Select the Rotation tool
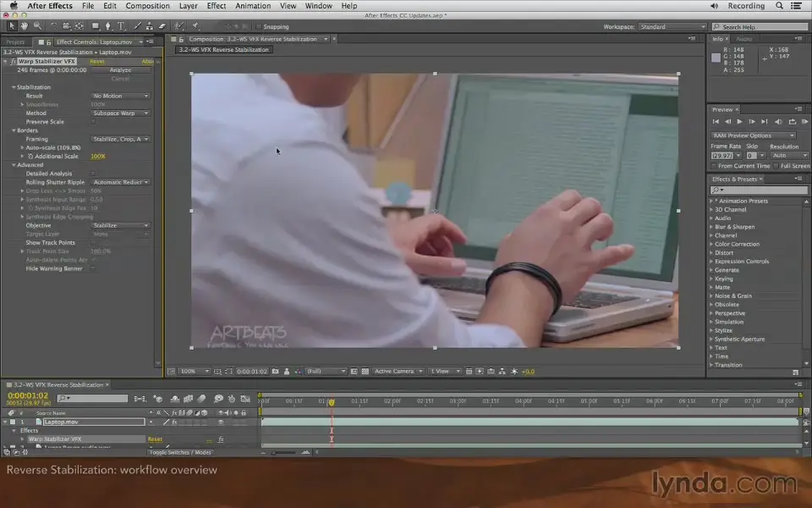This screenshot has width=812, height=508. (x=54, y=26)
